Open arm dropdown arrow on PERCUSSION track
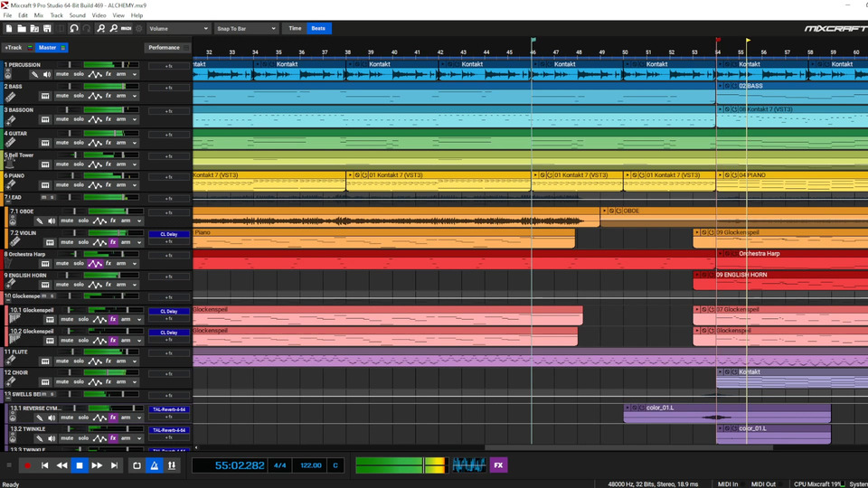This screenshot has width=868, height=488. (135, 74)
